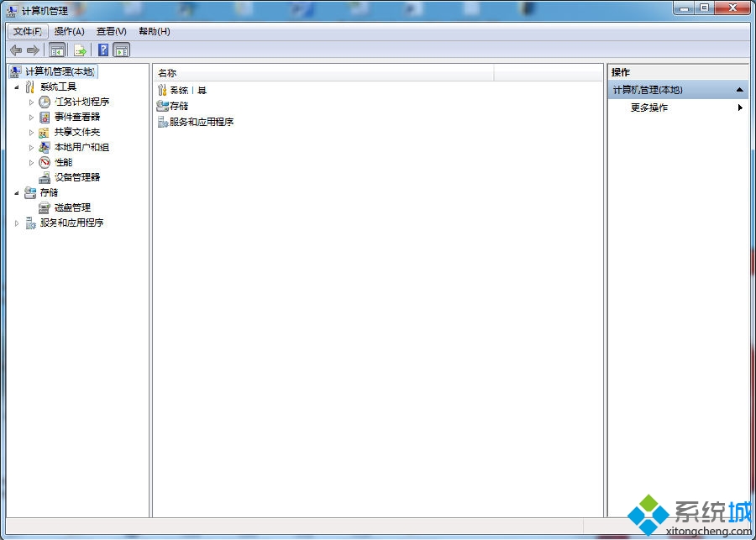Click the 服务和应用程序 icon in left tree
This screenshot has height=540, width=756.
(x=30, y=223)
